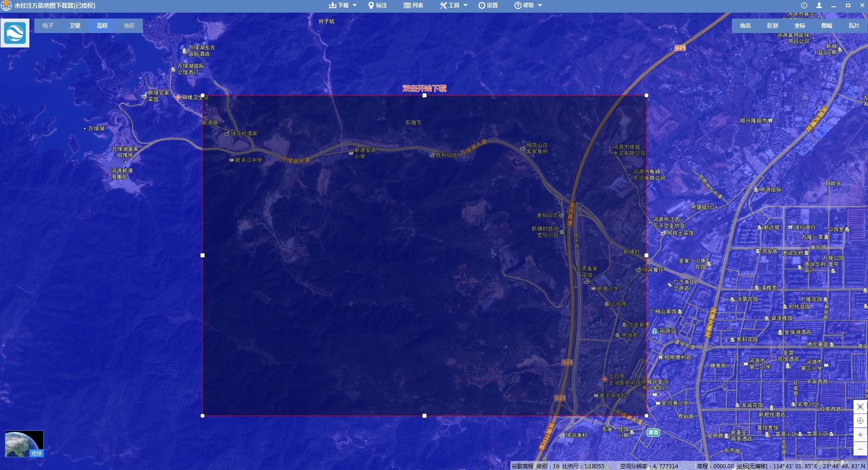Click the exclamation info icon in title bar

[x=804, y=5]
